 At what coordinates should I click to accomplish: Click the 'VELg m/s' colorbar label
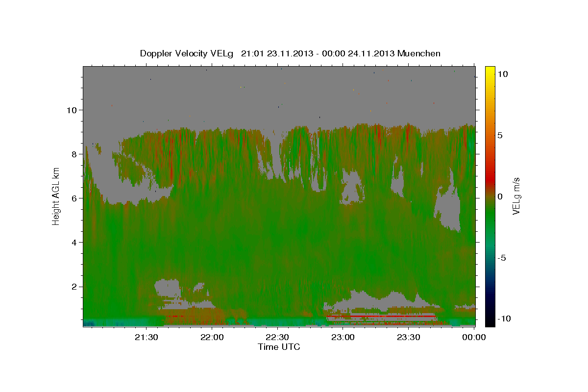pyautogui.click(x=516, y=196)
